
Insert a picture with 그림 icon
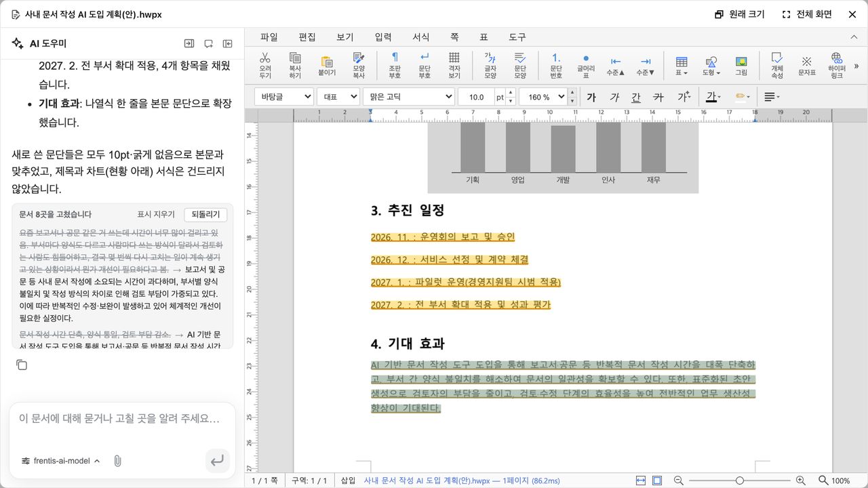pyautogui.click(x=741, y=65)
